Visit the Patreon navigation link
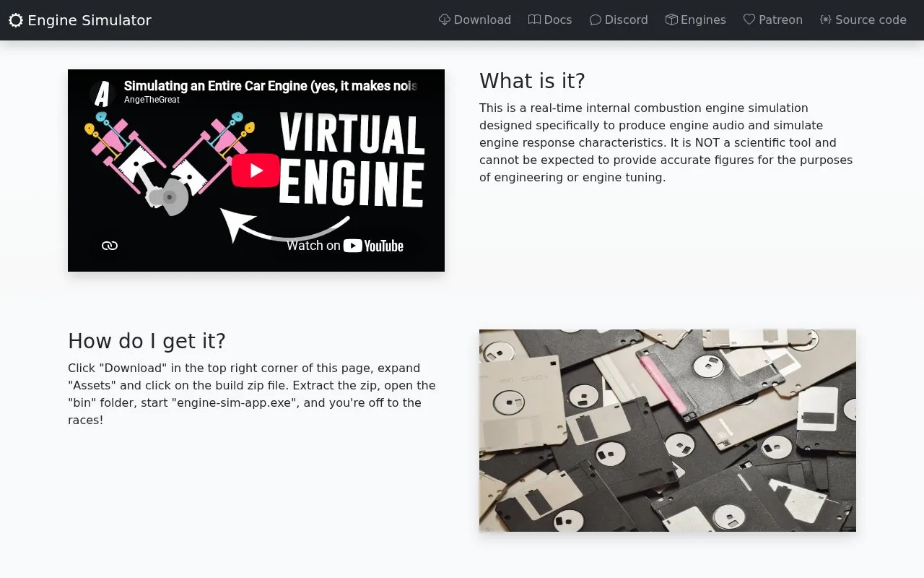 (x=773, y=20)
